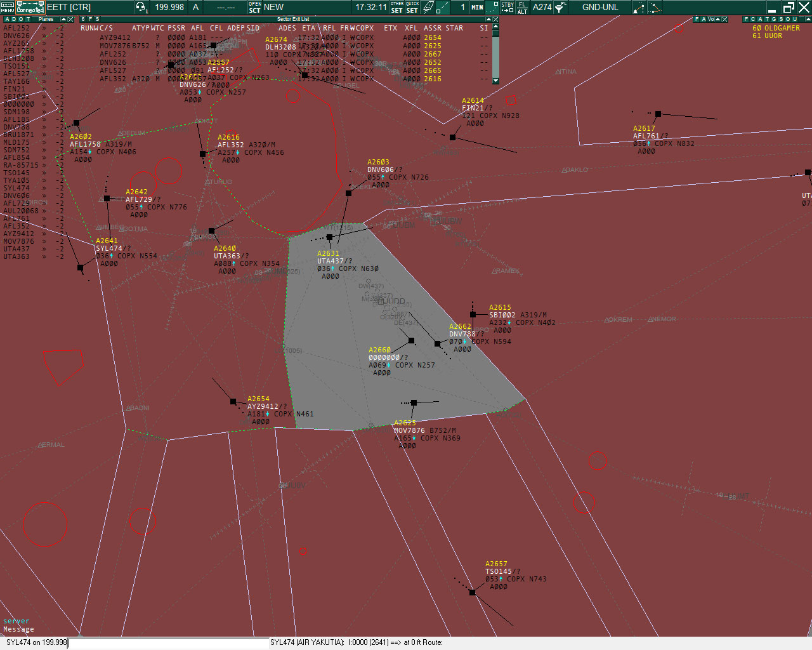
Task: Select the AYZ9412 aircraft target symbol
Action: click(x=233, y=401)
